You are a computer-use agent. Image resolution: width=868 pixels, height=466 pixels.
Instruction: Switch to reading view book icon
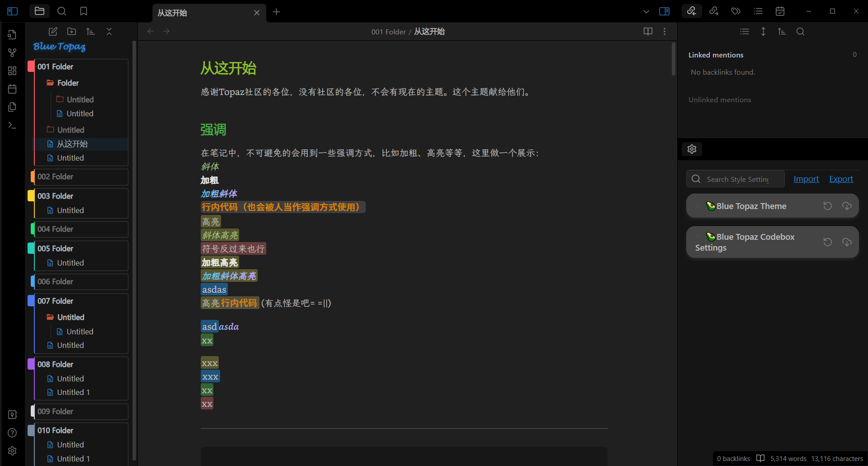click(648, 31)
